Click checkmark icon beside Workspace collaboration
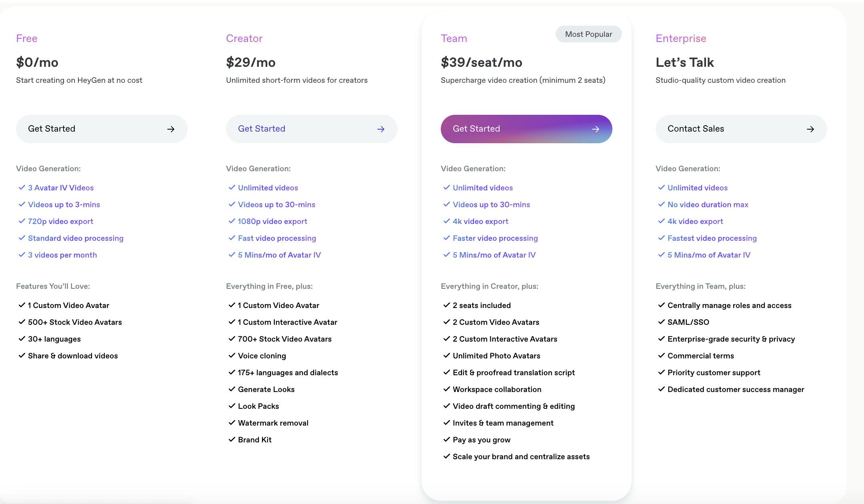The width and height of the screenshot is (864, 504). click(446, 389)
